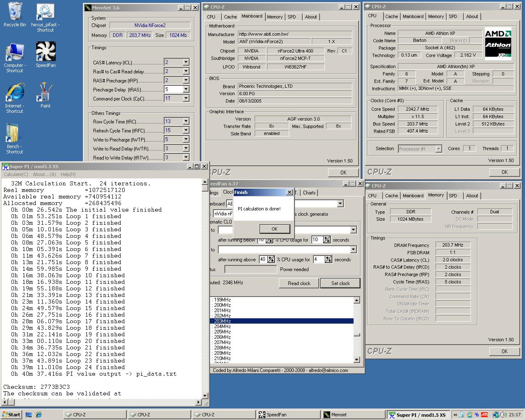Launch Internet Explorer from quick launch
The width and height of the screenshot is (525, 420).
[x=38, y=415]
